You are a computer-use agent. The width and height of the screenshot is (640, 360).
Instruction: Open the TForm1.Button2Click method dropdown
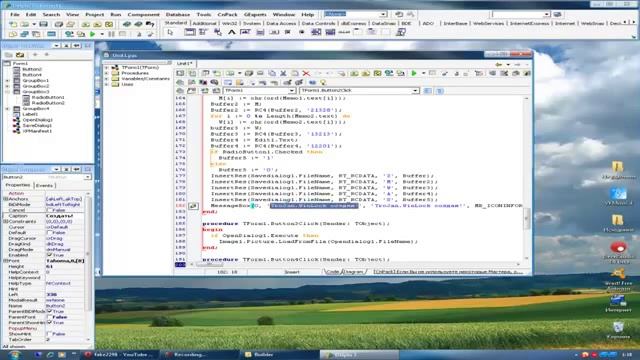pos(415,91)
